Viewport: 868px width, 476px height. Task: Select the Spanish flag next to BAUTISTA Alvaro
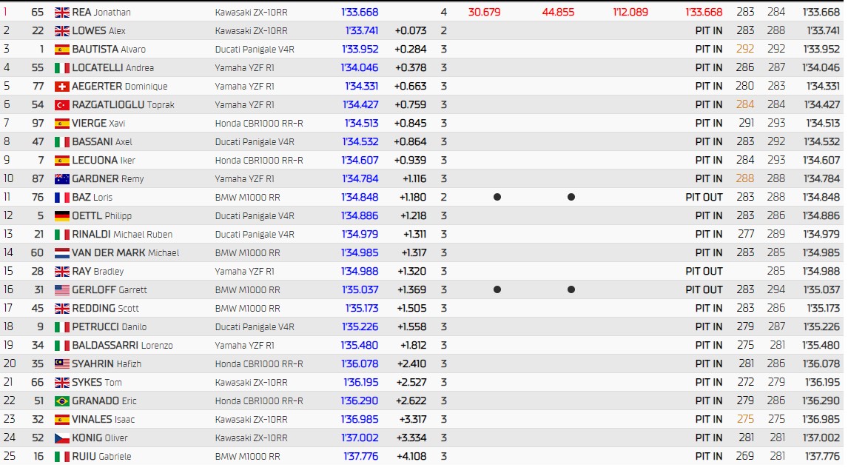[62, 50]
